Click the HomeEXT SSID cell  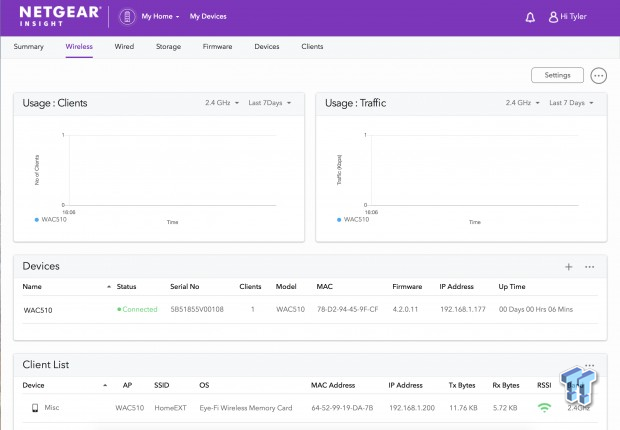pyautogui.click(x=170, y=408)
